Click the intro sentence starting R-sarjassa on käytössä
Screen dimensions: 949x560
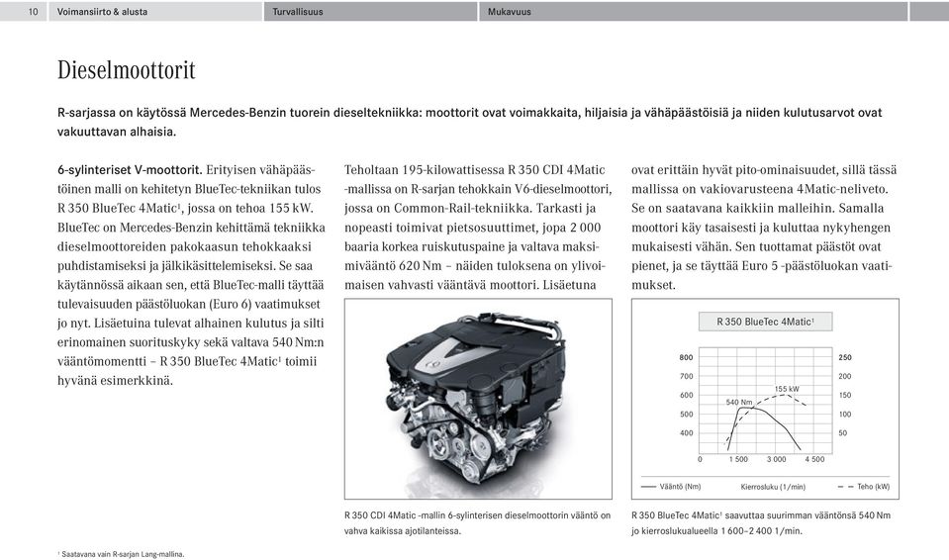470,122
